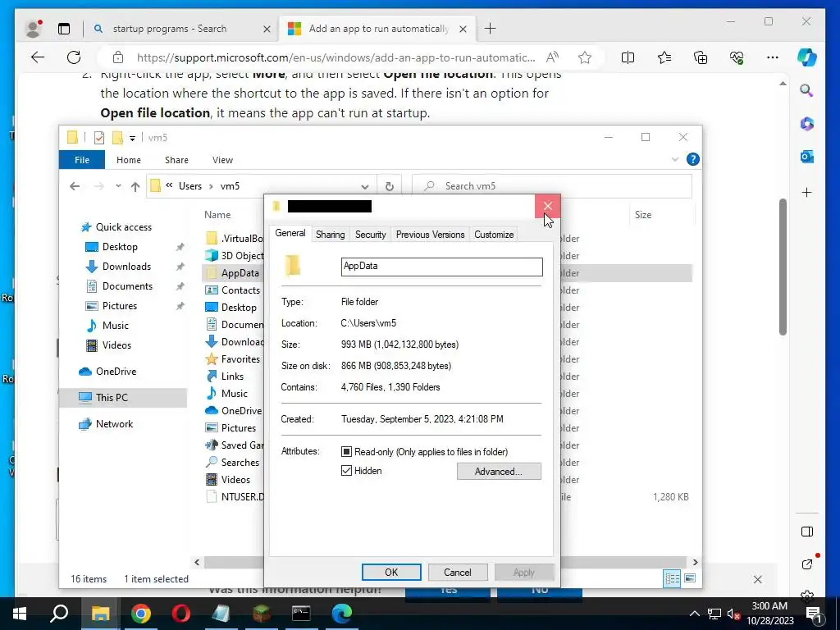840x630 pixels.
Task: Open Opera browser from the taskbar
Action: tap(181, 614)
